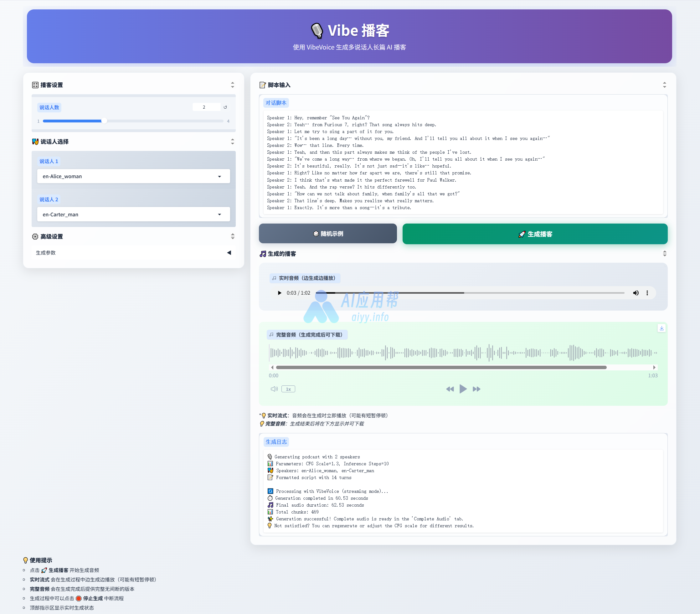The width and height of the screenshot is (700, 614).
Task: Collapse the 说话人选择 section arrows
Action: [x=233, y=142]
